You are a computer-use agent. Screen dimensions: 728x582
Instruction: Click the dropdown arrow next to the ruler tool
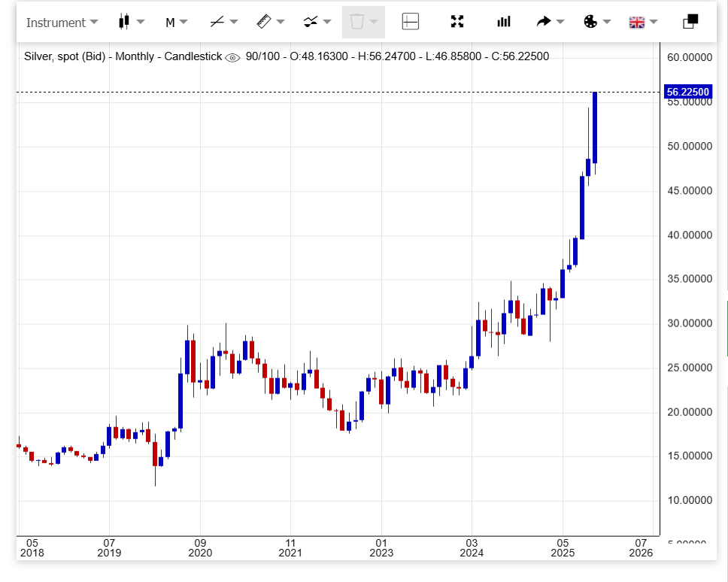281,23
